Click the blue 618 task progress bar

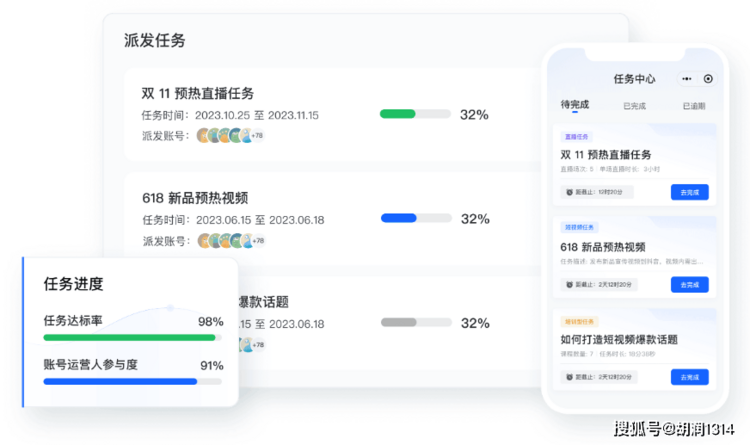(x=416, y=218)
